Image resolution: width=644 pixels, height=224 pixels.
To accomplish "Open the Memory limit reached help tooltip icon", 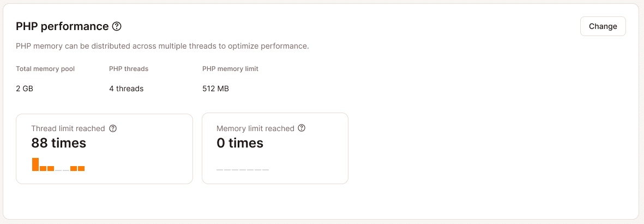I will tap(302, 128).
